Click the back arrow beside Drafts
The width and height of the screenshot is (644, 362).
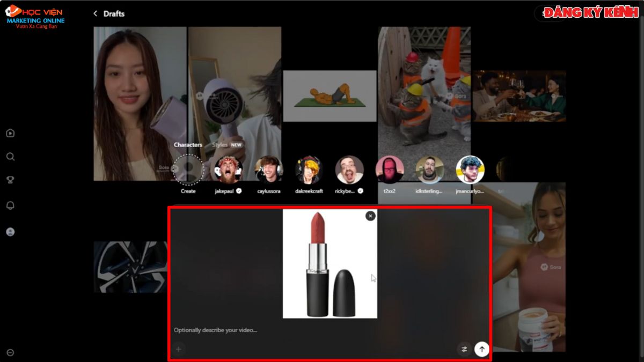tap(95, 13)
